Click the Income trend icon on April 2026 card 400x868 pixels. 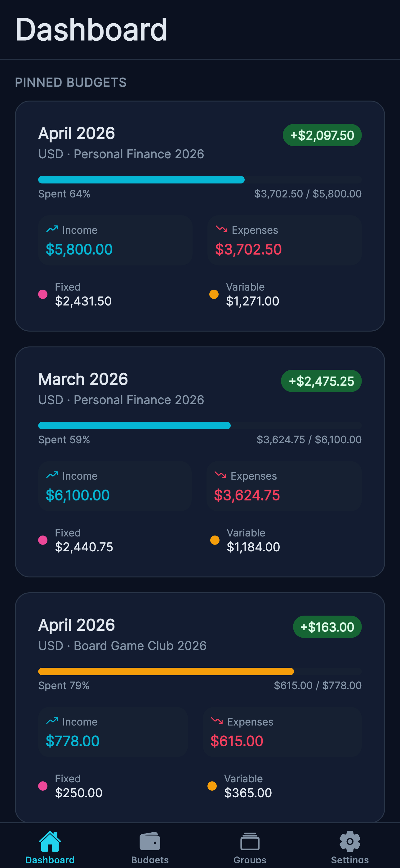[x=52, y=228]
